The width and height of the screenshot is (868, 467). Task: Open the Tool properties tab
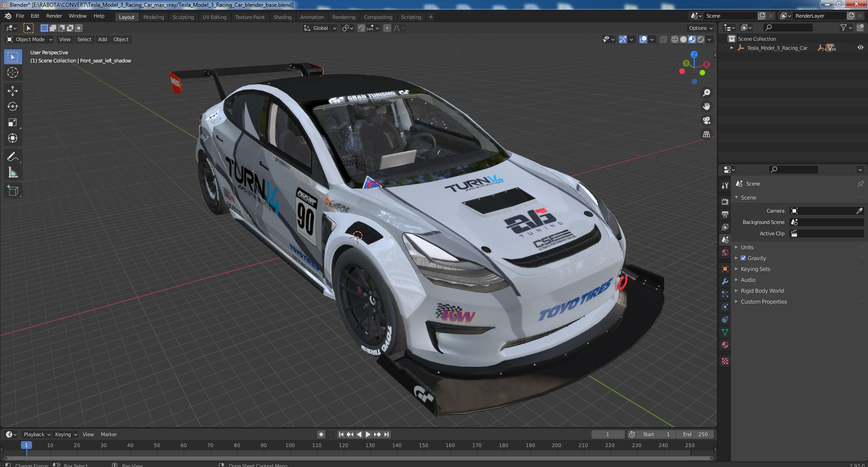725,185
